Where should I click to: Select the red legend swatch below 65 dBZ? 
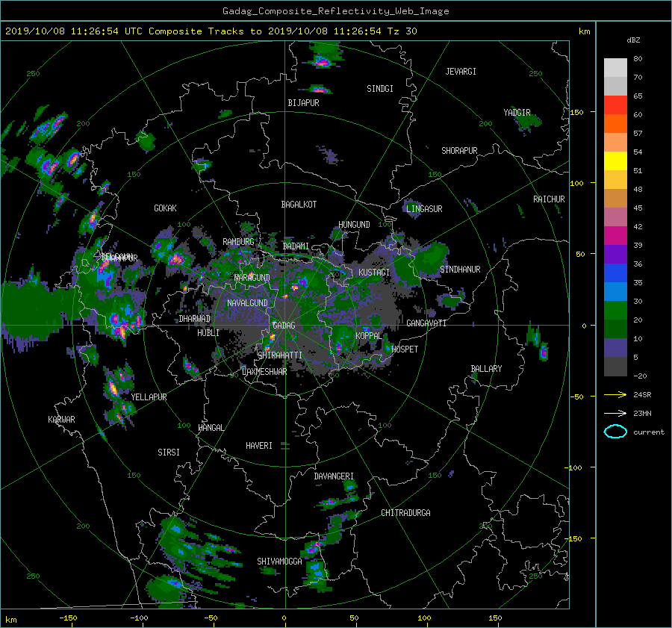pyautogui.click(x=615, y=105)
